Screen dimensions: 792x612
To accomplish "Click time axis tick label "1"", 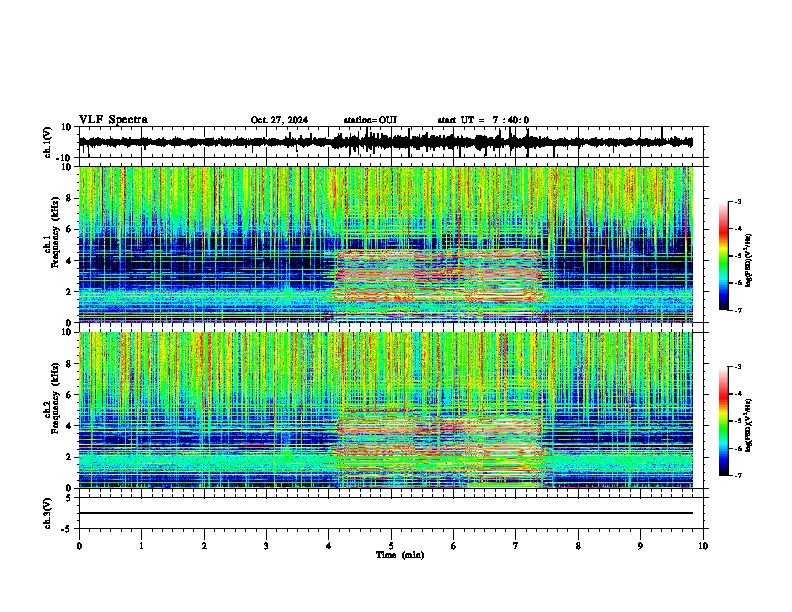I will click(x=141, y=546).
